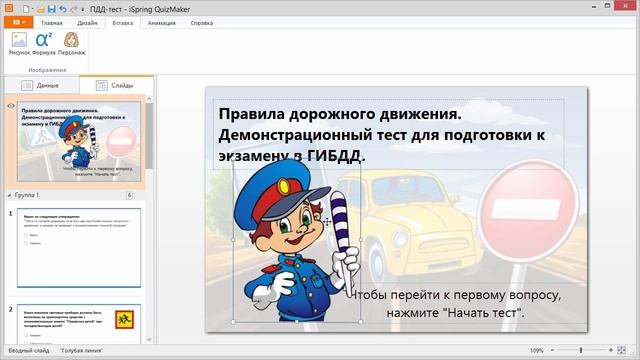Zoom in with the plus button

tap(611, 350)
